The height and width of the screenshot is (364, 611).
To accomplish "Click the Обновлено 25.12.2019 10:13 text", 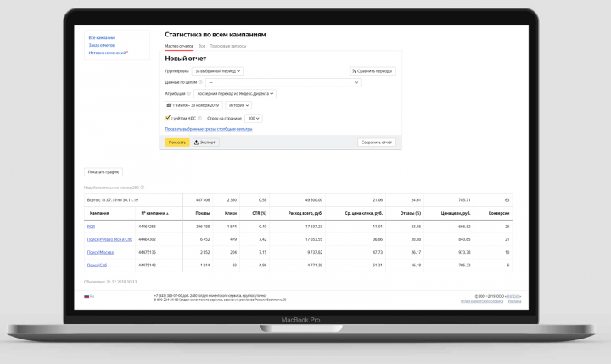I will pyautogui.click(x=110, y=282).
